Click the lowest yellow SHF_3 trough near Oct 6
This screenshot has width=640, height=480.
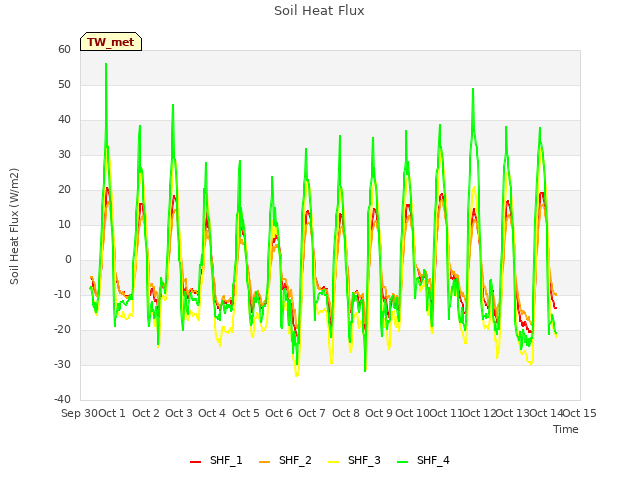click(297, 376)
